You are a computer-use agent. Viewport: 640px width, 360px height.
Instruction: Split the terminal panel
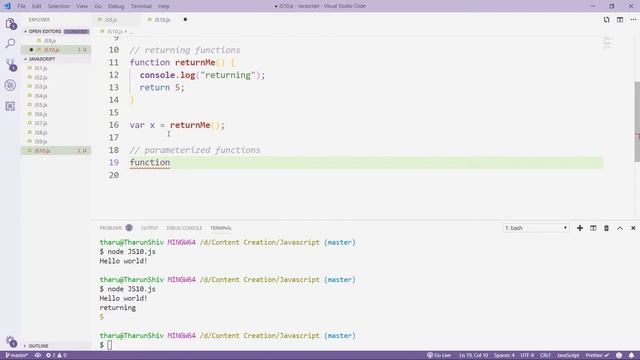pyautogui.click(x=593, y=228)
